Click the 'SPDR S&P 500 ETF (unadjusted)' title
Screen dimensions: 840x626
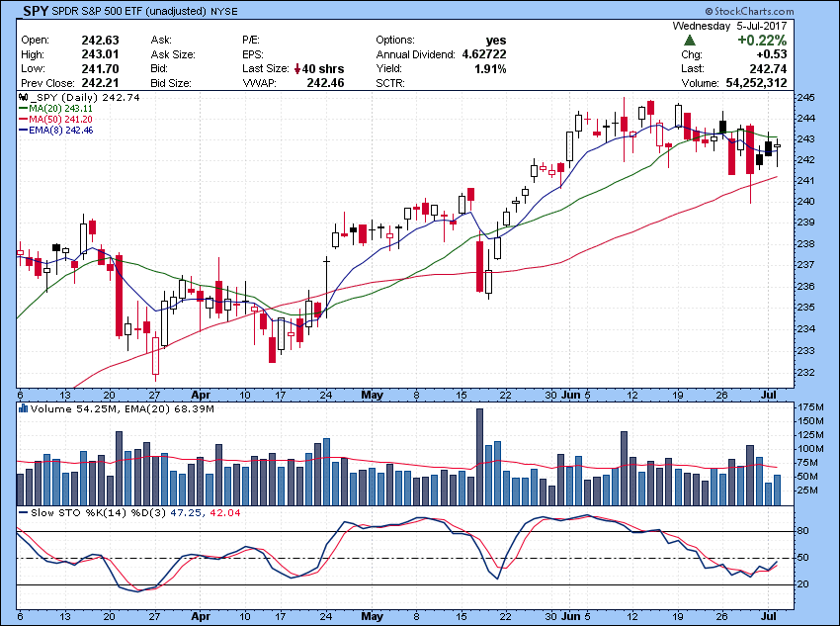pos(129,11)
